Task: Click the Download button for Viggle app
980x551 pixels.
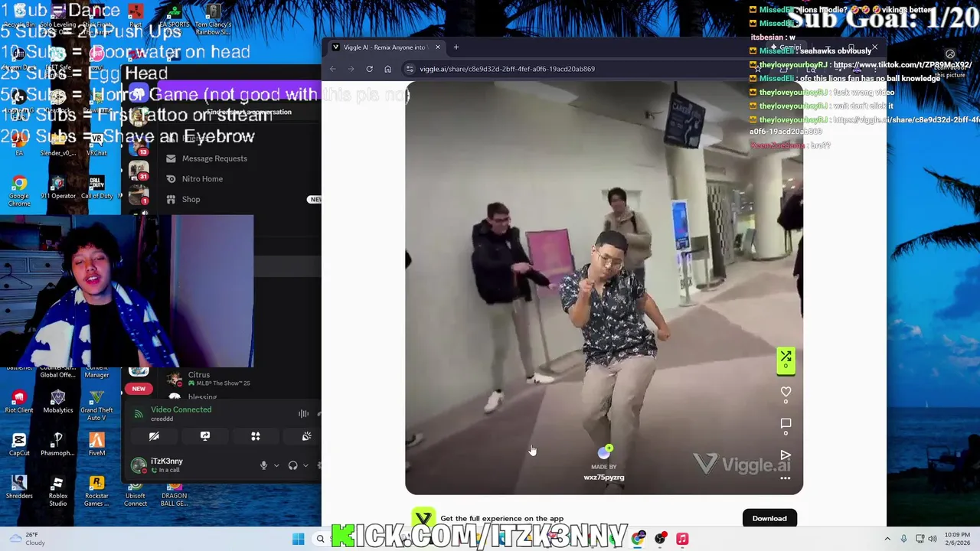Action: (x=769, y=518)
